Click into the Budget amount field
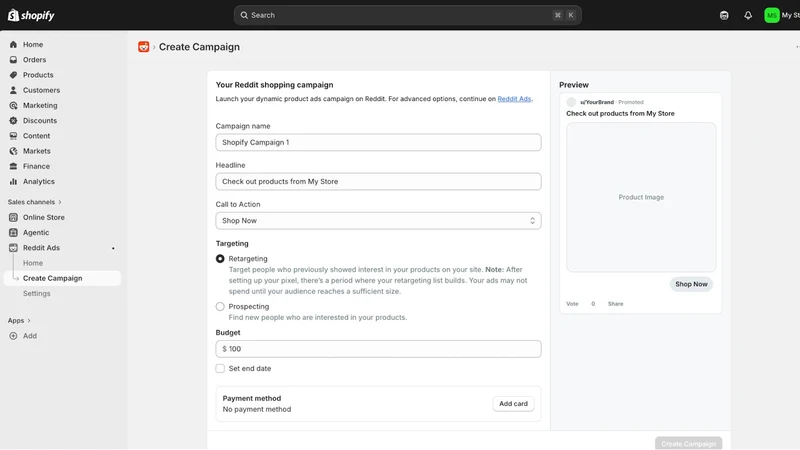The height and width of the screenshot is (450, 800). [x=378, y=349]
